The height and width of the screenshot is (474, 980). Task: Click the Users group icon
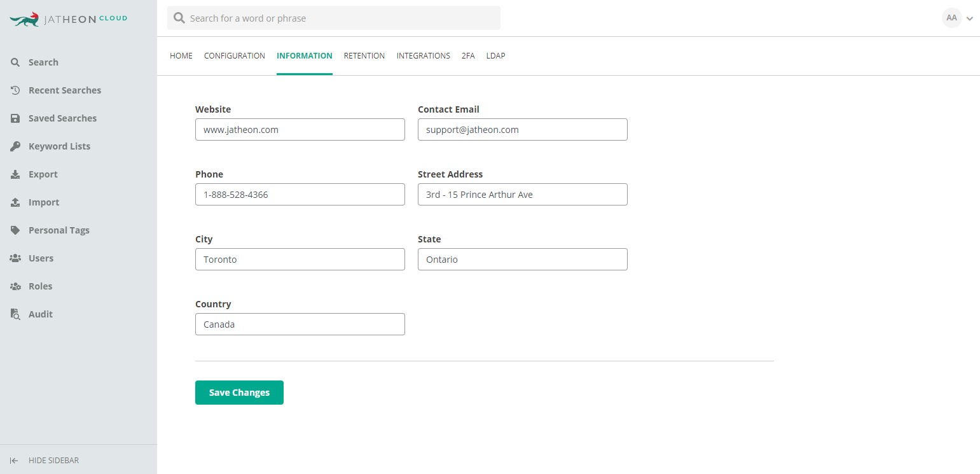tap(15, 258)
